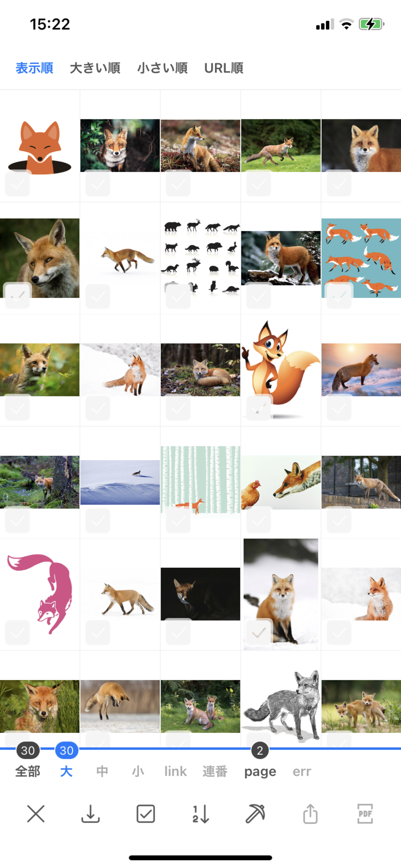The height and width of the screenshot is (868, 401).
Task: Select the 大きい順 sort tab
Action: click(x=95, y=68)
